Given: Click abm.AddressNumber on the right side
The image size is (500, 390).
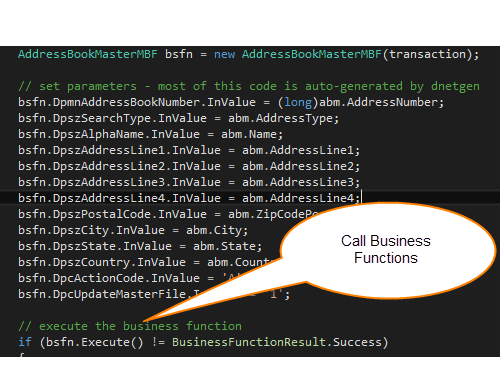Looking at the screenshot, I should [378, 102].
